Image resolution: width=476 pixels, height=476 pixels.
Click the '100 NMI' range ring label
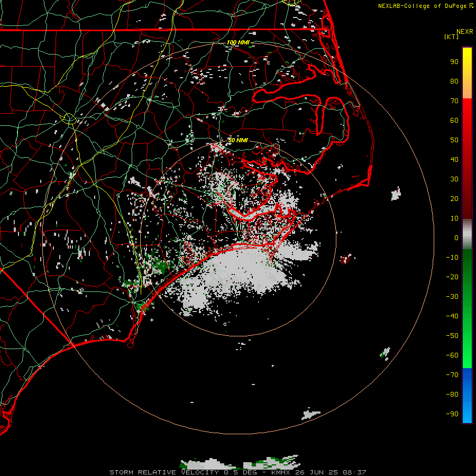tap(237, 42)
